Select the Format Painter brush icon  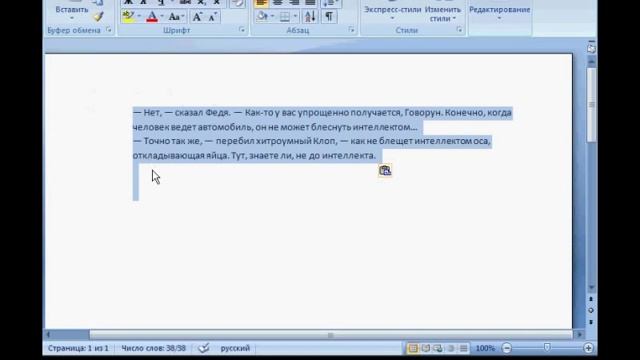pyautogui.click(x=98, y=17)
